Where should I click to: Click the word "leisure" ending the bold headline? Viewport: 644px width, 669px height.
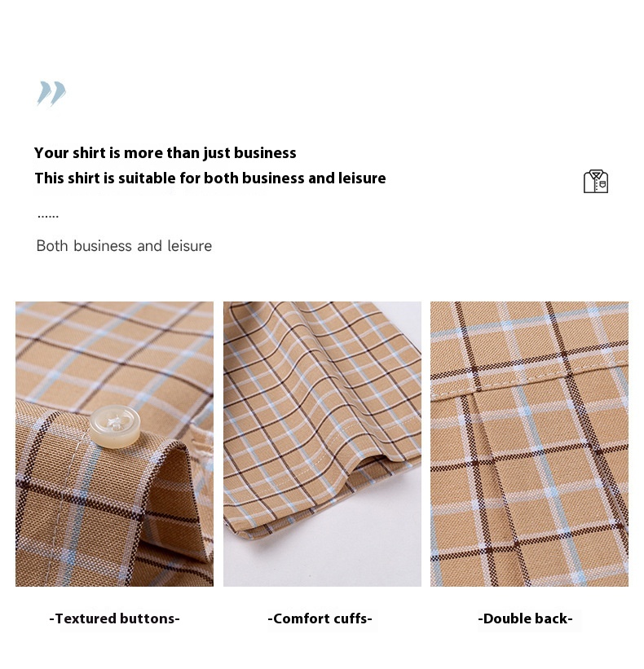362,178
